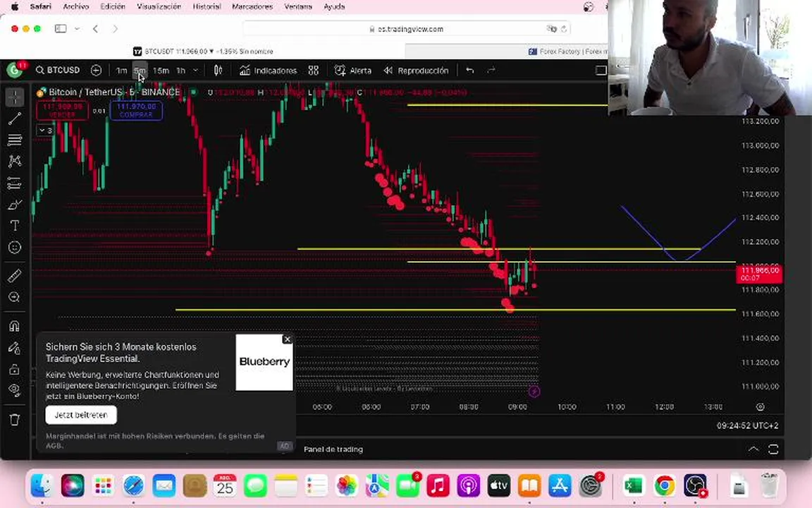Switch to the 1h timeframe

pyautogui.click(x=180, y=71)
